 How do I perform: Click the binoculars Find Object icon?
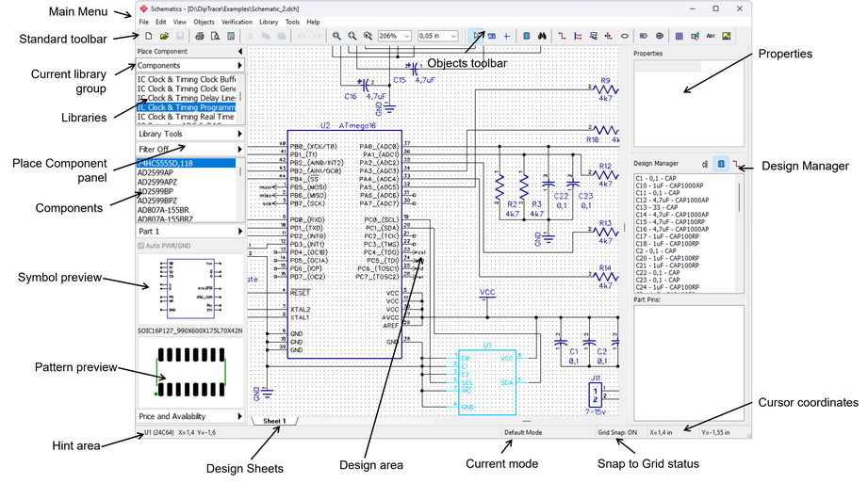click(x=542, y=36)
